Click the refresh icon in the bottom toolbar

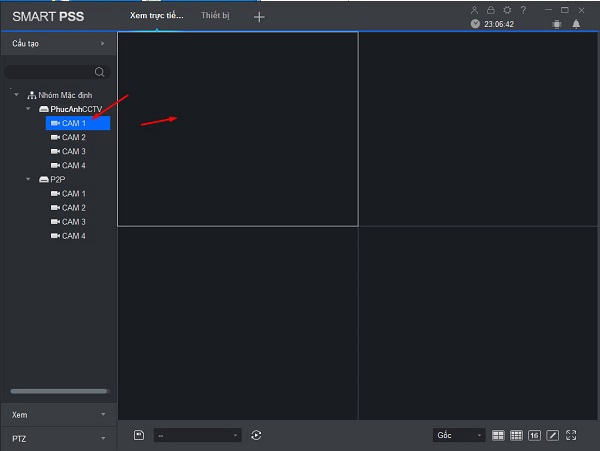tap(257, 435)
